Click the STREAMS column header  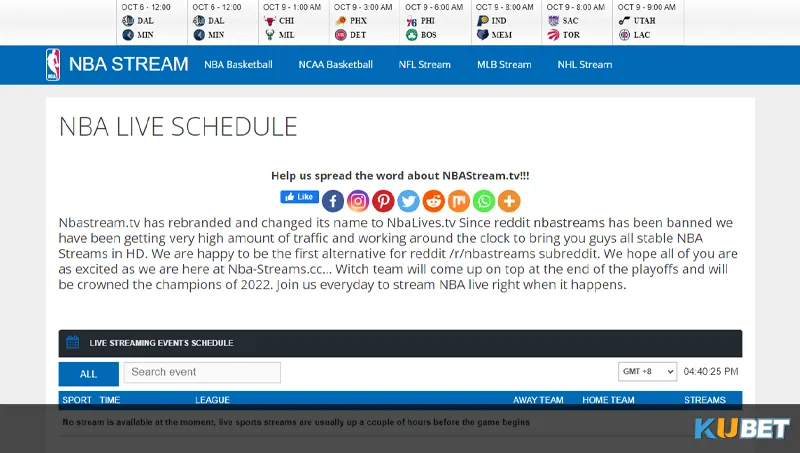tap(705, 400)
